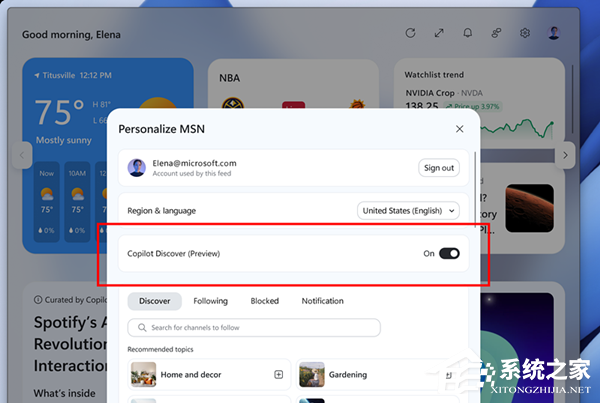Open the settings gear icon
This screenshot has height=403, width=600.
[x=525, y=33]
